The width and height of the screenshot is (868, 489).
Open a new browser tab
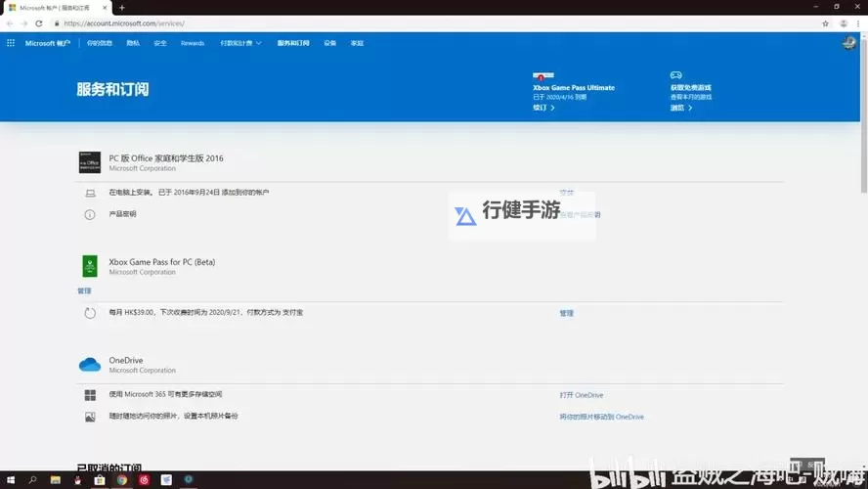[x=122, y=8]
